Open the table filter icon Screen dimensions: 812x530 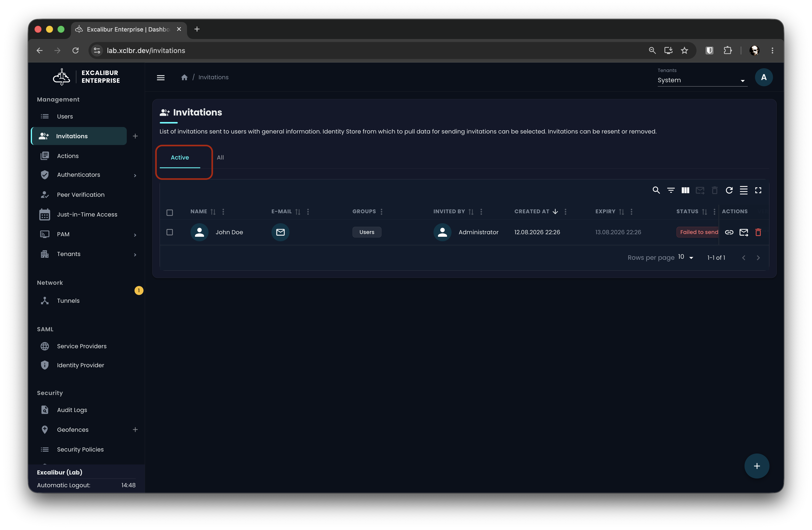coord(671,190)
